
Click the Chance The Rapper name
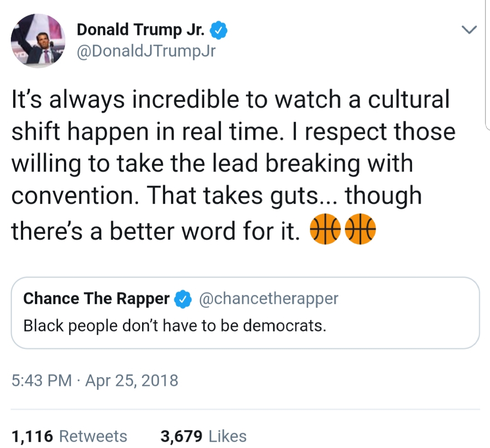(97, 298)
